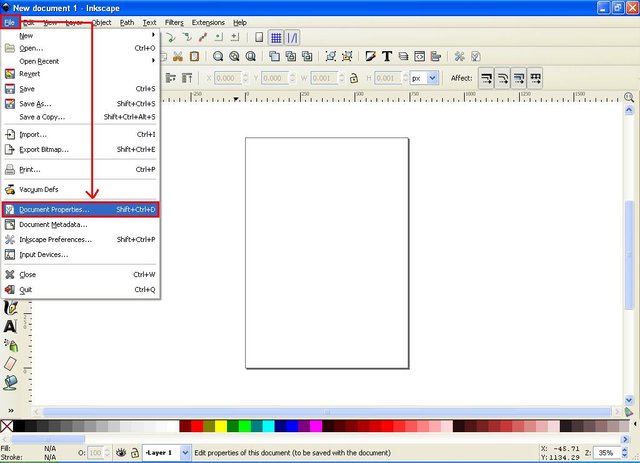This screenshot has width=640, height=463.
Task: Click Quit in the File menu
Action: (80, 289)
